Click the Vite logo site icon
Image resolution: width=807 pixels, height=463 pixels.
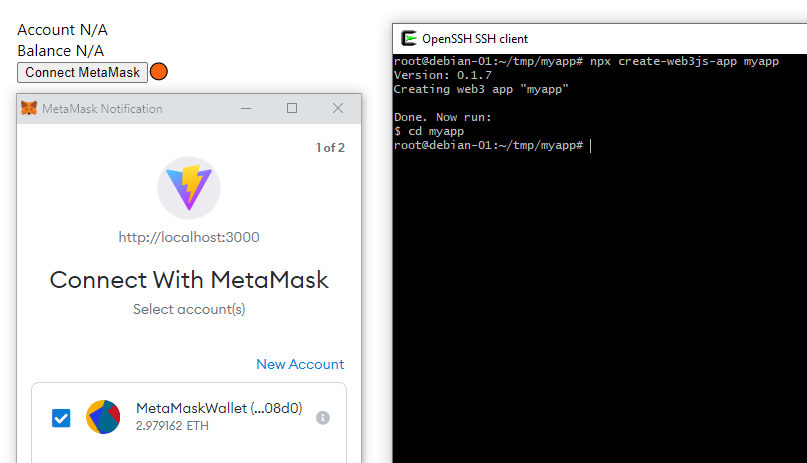point(189,188)
